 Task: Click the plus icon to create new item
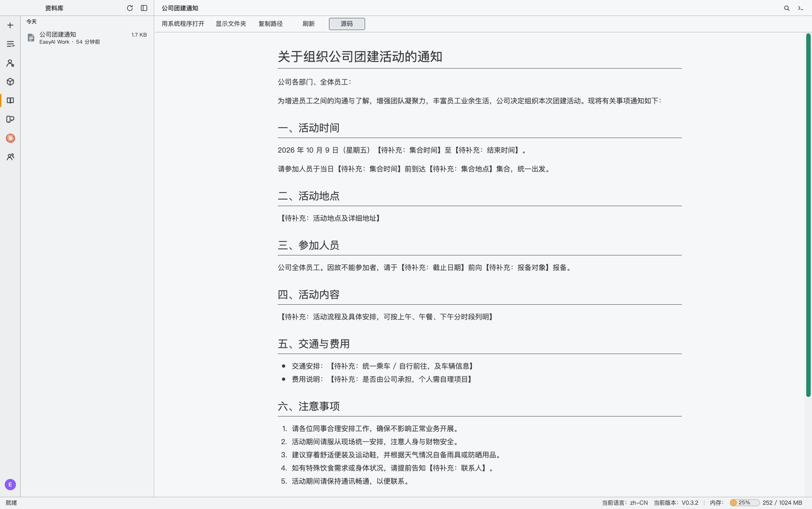click(x=10, y=25)
